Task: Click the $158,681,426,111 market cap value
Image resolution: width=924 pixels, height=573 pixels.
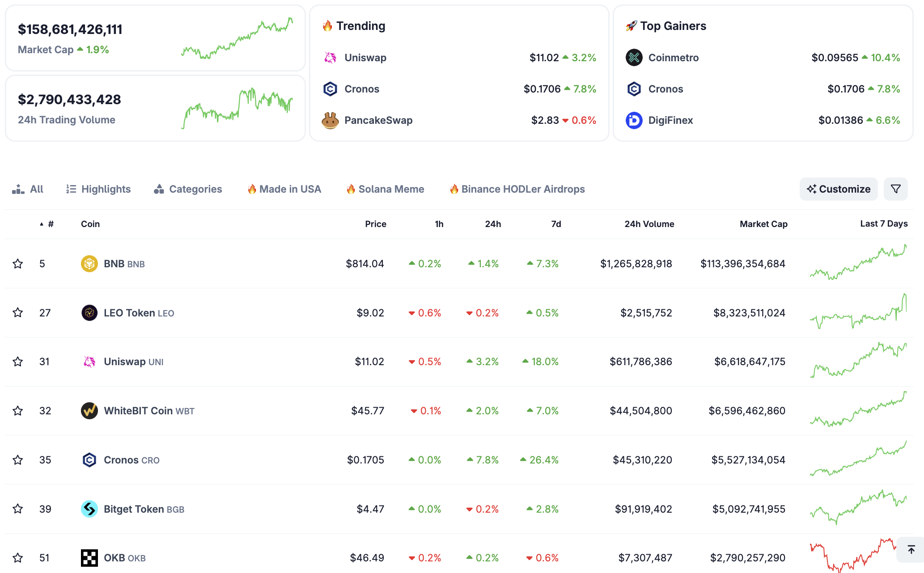Action: (x=70, y=29)
